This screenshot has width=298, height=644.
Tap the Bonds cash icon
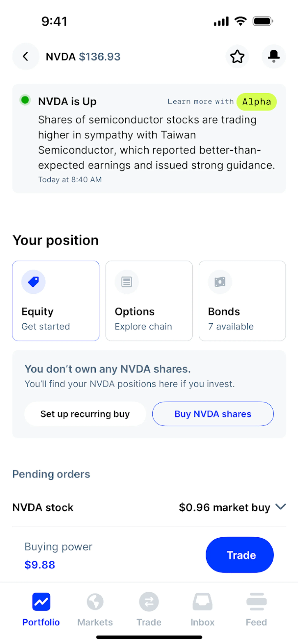point(220,282)
